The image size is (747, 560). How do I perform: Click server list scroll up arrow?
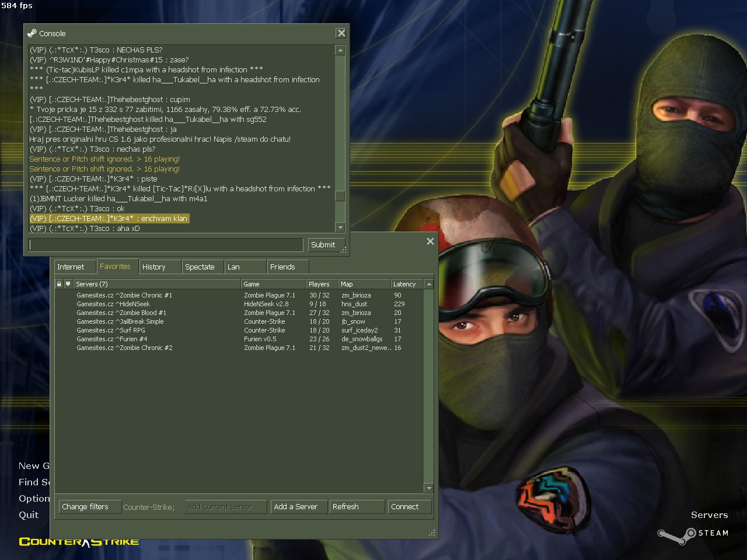[429, 284]
